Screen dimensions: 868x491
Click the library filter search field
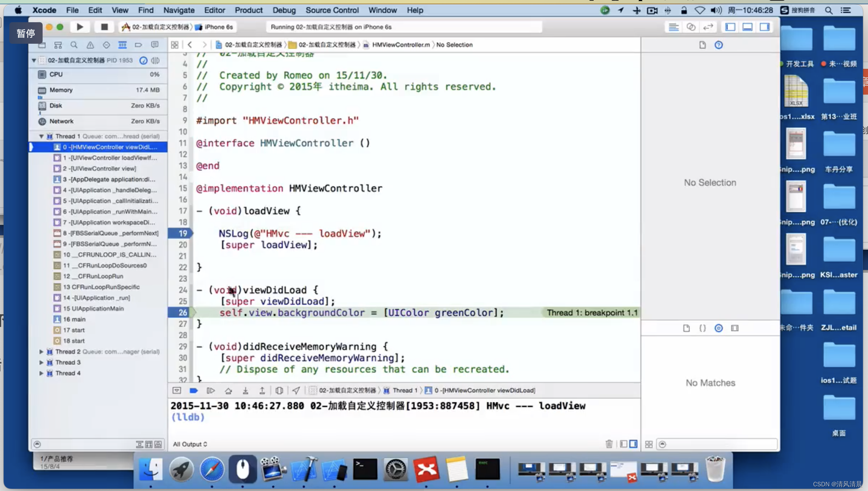coord(717,444)
